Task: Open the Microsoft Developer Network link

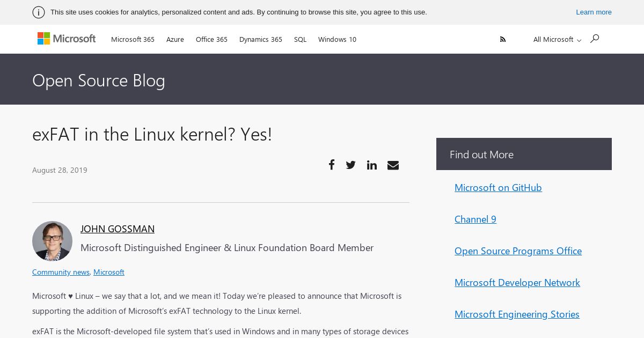Action: click(517, 282)
